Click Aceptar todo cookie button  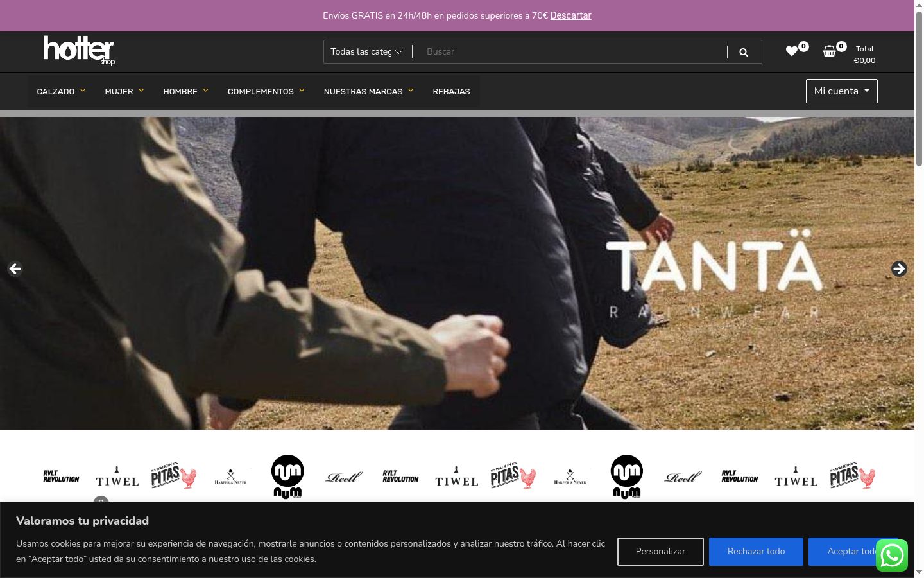(852, 552)
